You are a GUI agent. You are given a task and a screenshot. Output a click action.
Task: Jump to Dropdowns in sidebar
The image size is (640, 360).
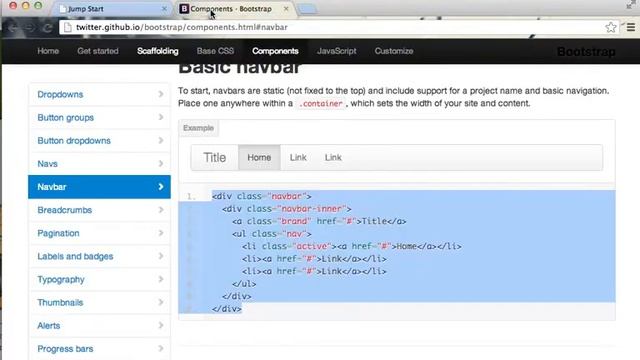pyautogui.click(x=99, y=94)
